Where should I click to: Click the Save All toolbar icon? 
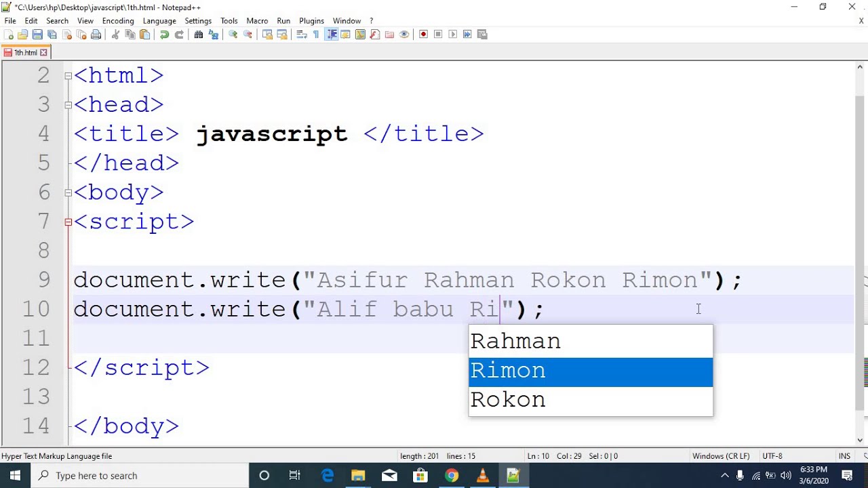click(52, 34)
